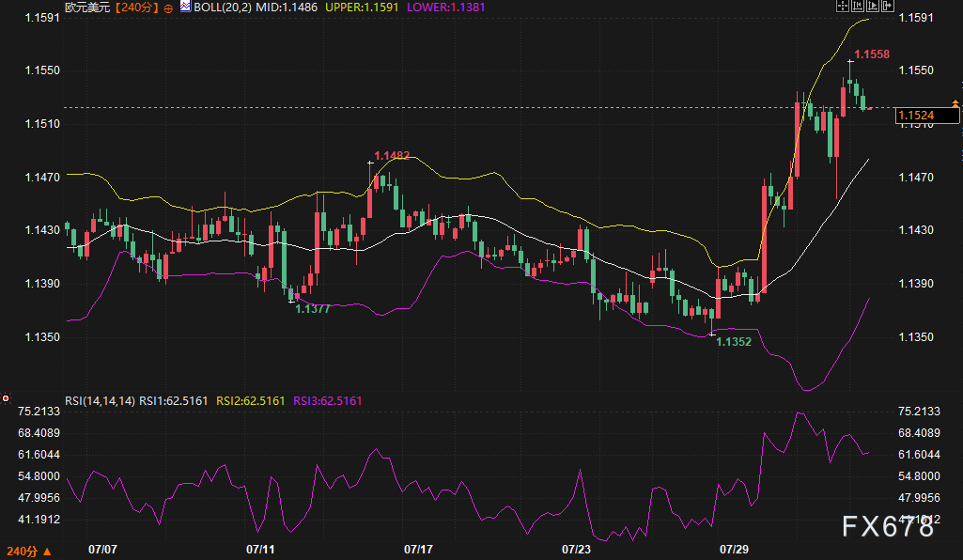Screen dimensions: 963x560
Task: Click the orange arrow on the price axis
Action: tap(955, 103)
